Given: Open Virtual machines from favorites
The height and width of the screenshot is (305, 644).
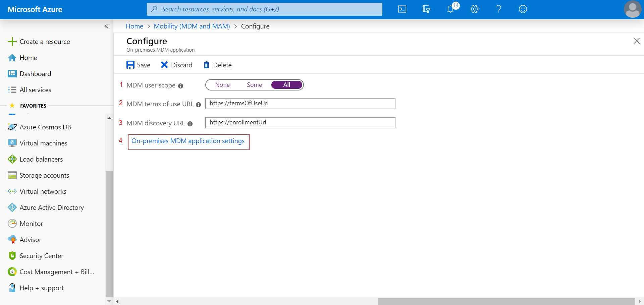Looking at the screenshot, I should [x=43, y=143].
